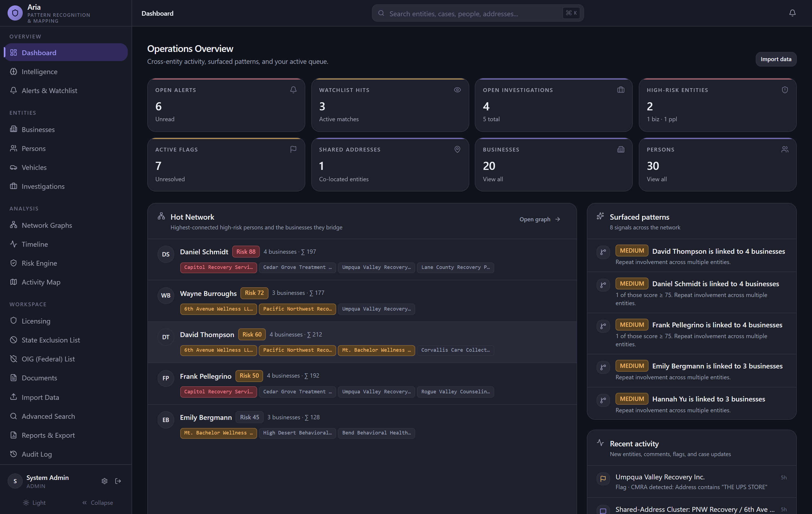Click Wayne Burroughs' Risk 72 badge
812x514 pixels.
(254, 293)
